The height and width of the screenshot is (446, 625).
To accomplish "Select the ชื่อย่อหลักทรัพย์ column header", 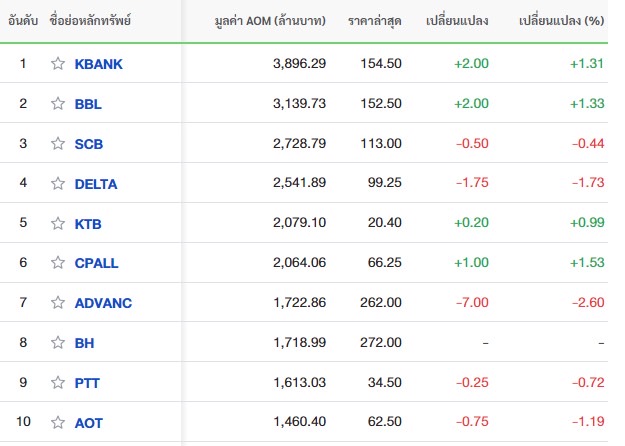I will [x=90, y=21].
